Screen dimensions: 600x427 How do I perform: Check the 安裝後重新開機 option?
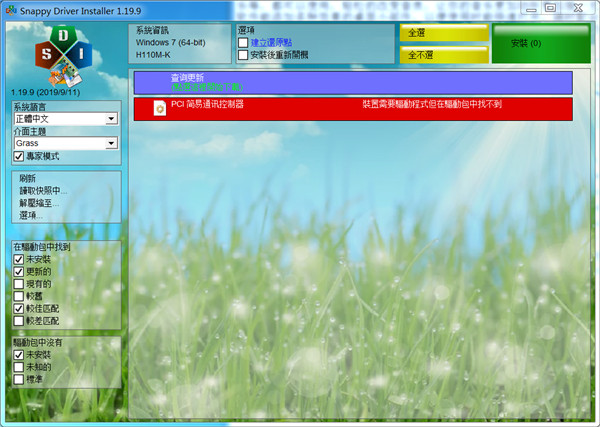click(x=243, y=55)
